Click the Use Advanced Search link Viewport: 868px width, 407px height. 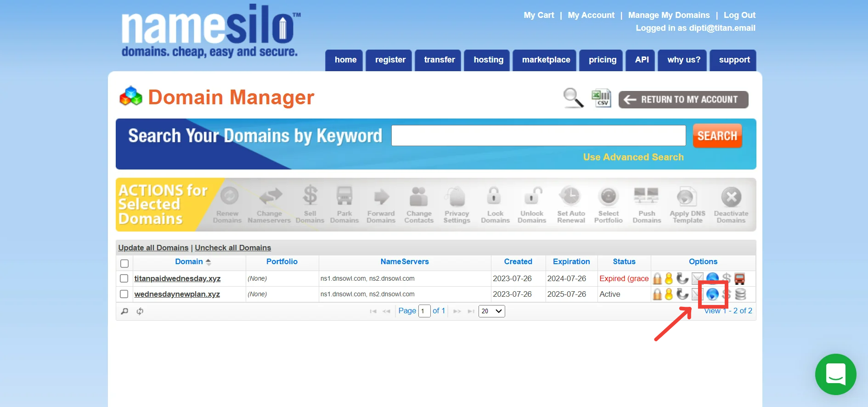pyautogui.click(x=633, y=157)
